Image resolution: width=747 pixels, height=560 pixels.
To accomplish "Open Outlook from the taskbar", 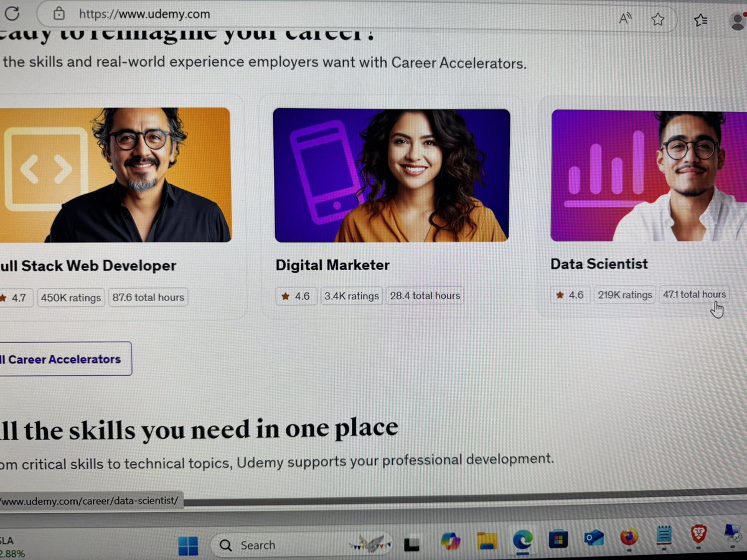I will point(593,538).
